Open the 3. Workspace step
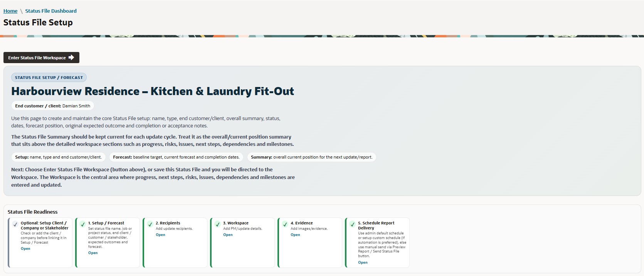 click(228, 235)
